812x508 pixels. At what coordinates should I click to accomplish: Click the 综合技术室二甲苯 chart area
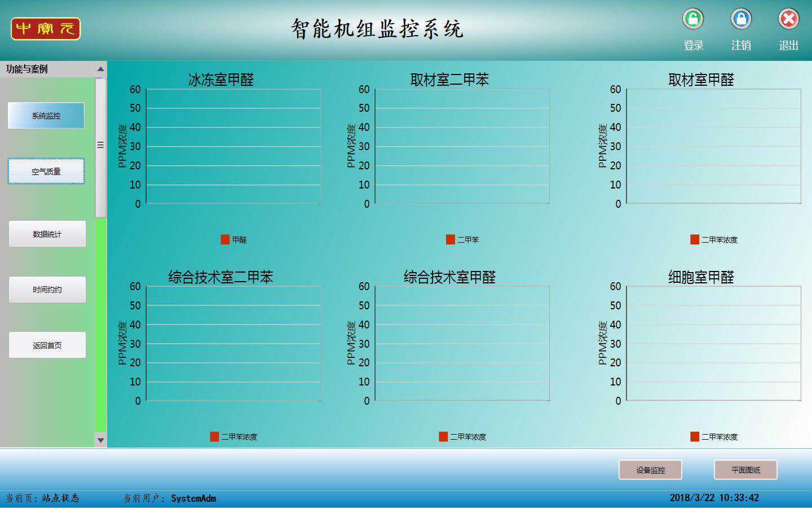(233, 344)
